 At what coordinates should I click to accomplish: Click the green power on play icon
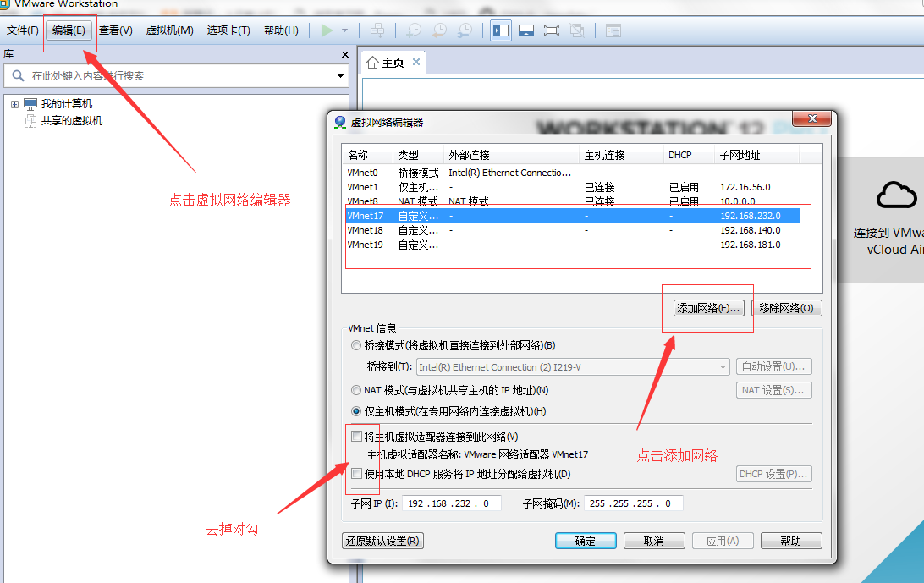pyautogui.click(x=327, y=30)
